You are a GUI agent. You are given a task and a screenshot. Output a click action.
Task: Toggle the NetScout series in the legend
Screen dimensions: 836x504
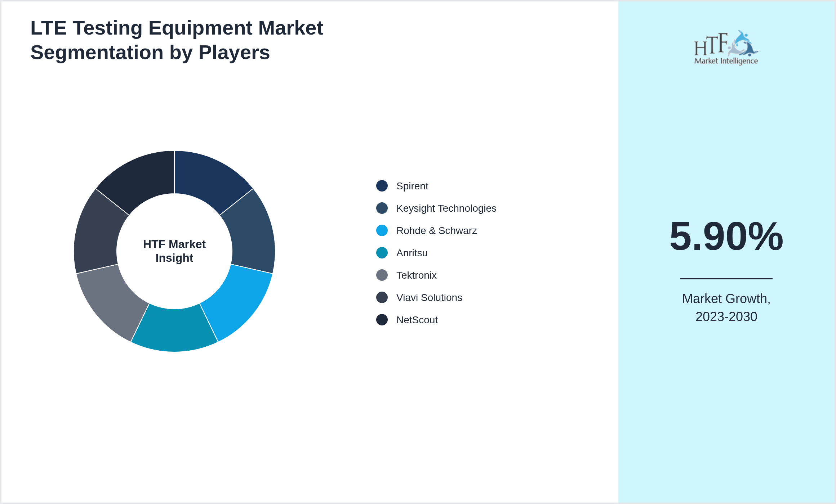coord(417,320)
